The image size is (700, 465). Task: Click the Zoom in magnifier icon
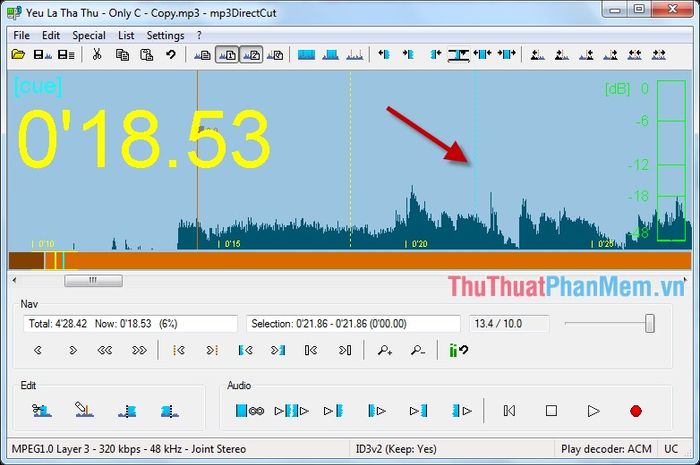tap(384, 350)
